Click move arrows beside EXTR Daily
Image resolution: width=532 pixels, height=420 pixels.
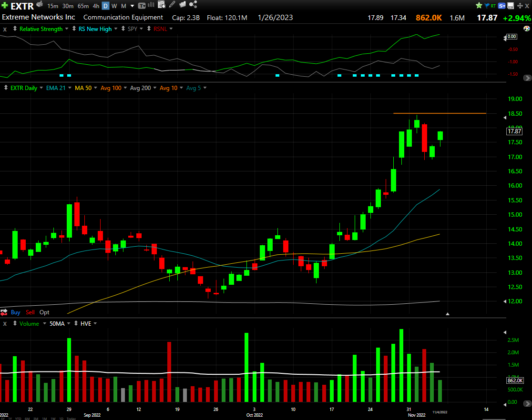6,88
